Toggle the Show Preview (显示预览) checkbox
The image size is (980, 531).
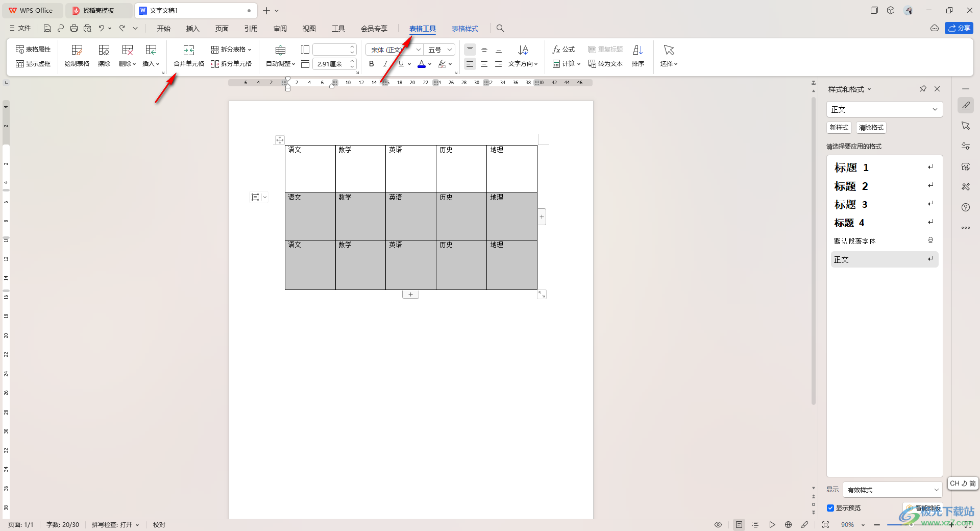coord(830,508)
